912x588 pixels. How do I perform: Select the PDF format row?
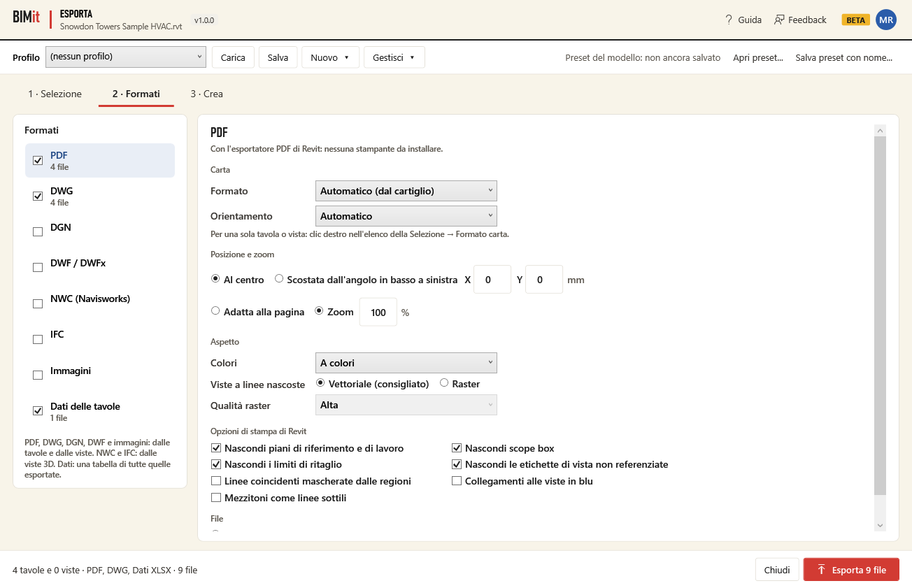[x=100, y=160]
